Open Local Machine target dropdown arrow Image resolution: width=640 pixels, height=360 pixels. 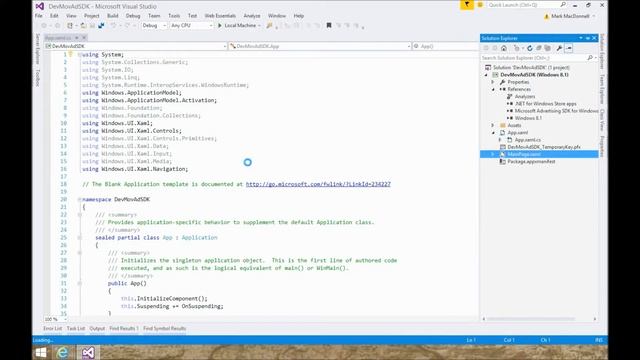point(259,26)
